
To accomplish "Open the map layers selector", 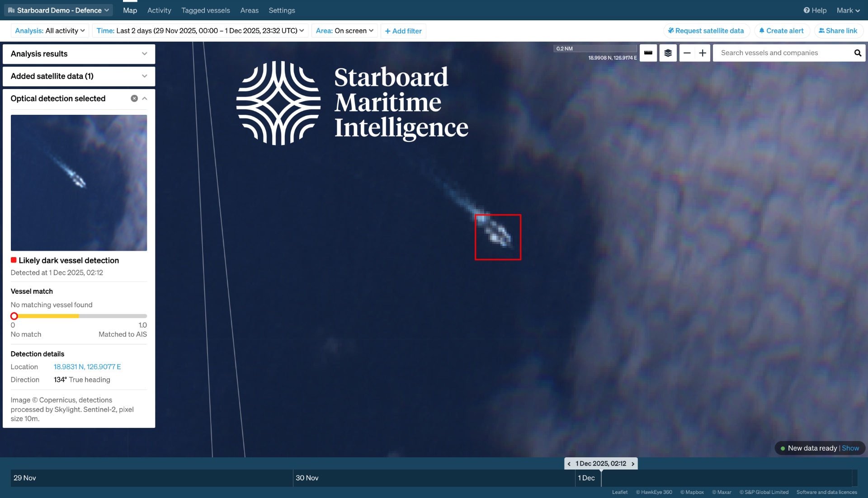I will 668,53.
